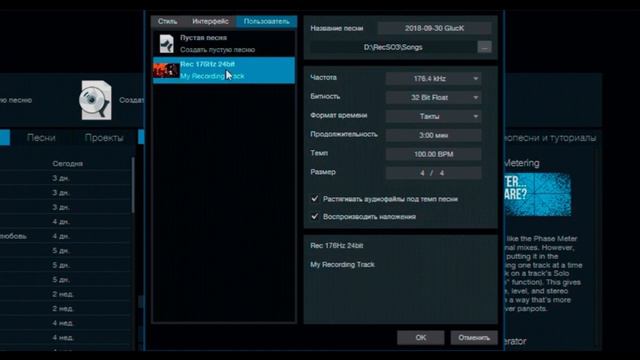Image resolution: width=640 pixels, height=360 pixels.
Task: Click the Отменить button
Action: click(x=474, y=338)
